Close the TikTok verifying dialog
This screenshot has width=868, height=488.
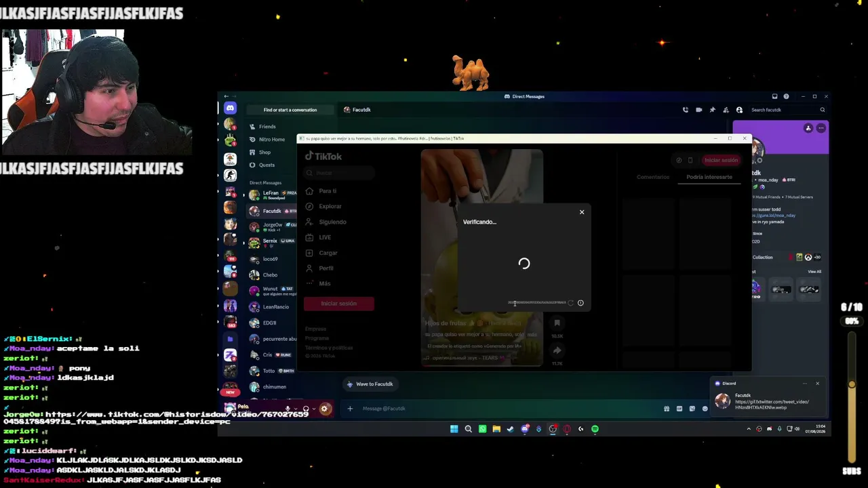click(x=582, y=212)
